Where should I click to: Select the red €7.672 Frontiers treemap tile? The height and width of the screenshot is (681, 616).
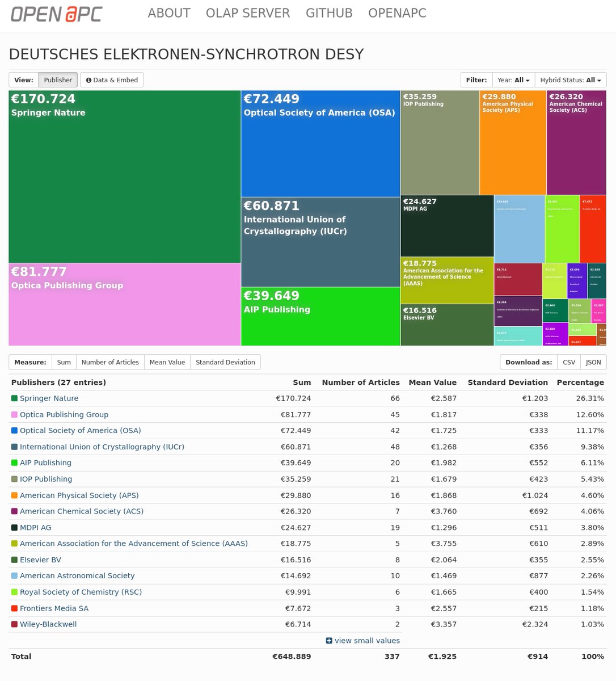pos(593,229)
